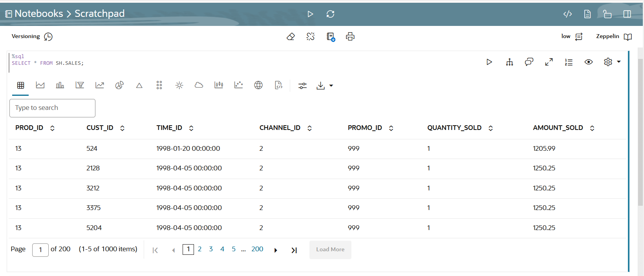Screen dimensions: 644x276
Task: Open paragraph comments icon
Action: (x=529, y=62)
